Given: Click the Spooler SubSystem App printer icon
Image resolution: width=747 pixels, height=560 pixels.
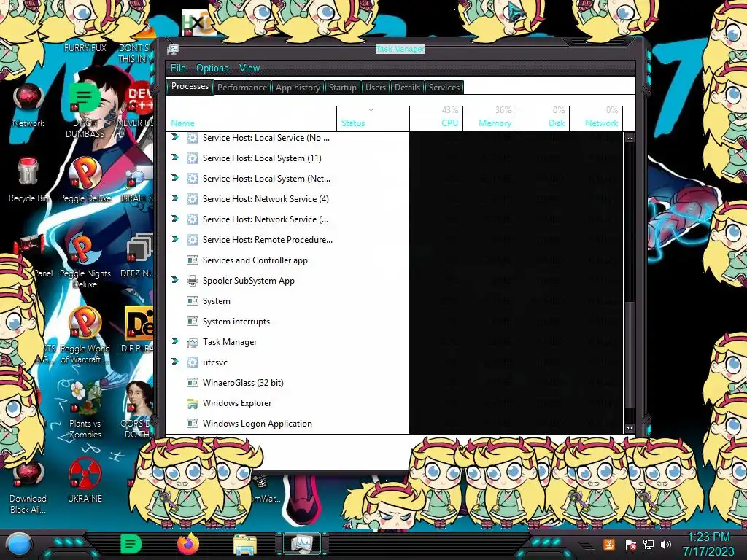Looking at the screenshot, I should [x=193, y=281].
